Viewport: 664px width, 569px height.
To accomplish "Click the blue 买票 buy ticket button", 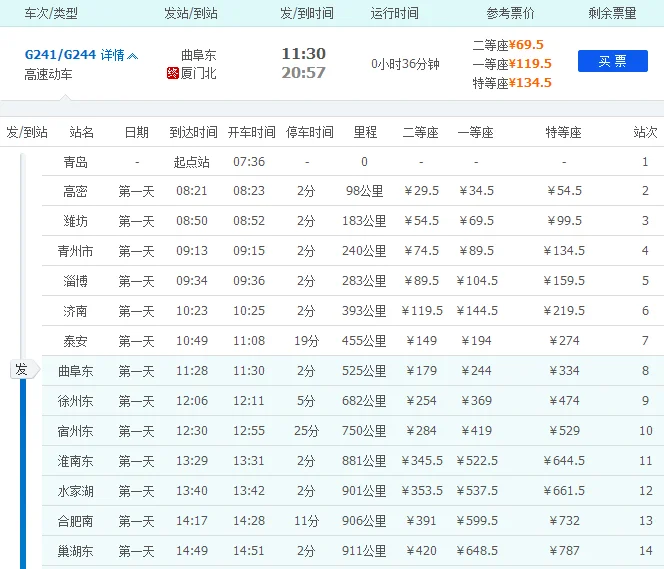I will [612, 61].
